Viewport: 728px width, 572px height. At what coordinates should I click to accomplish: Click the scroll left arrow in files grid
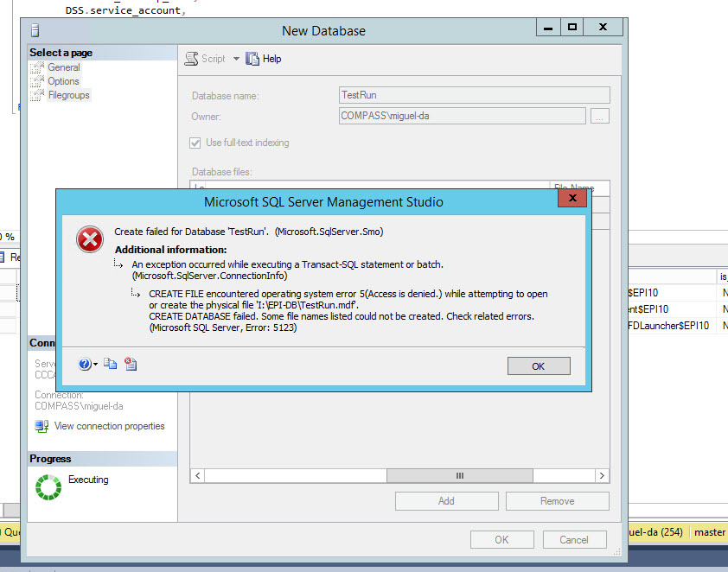click(198, 475)
